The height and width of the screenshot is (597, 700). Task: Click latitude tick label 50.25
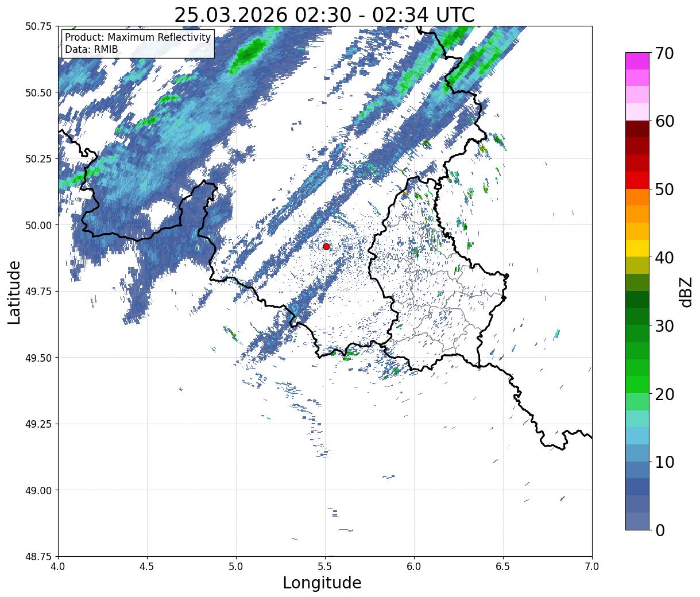(38, 159)
